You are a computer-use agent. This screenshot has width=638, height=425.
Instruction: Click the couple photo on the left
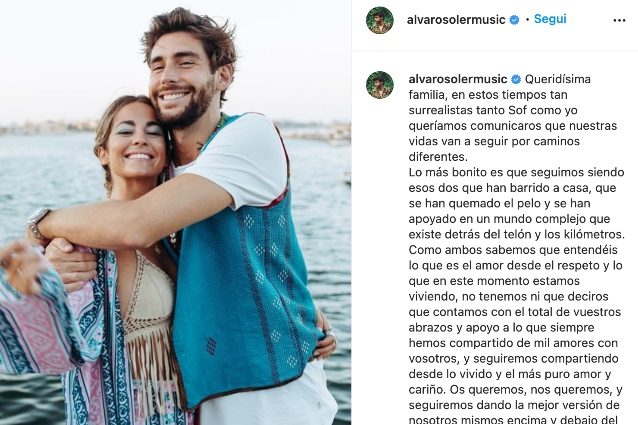pos(175,212)
